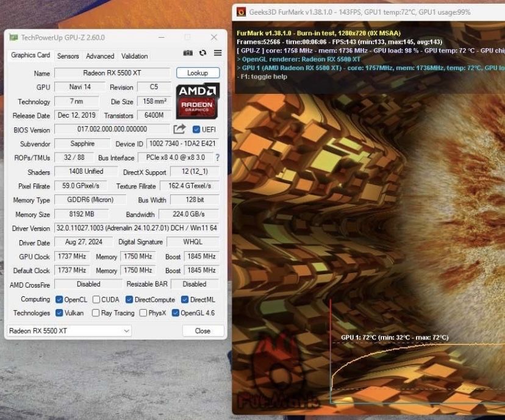The height and width of the screenshot is (420, 505).
Task: Click the Revision value C5
Action: [154, 87]
